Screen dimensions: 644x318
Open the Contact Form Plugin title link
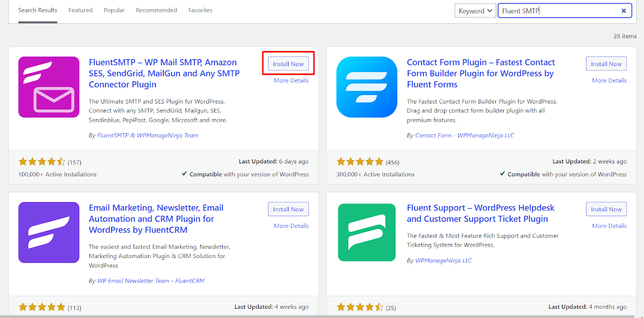481,73
